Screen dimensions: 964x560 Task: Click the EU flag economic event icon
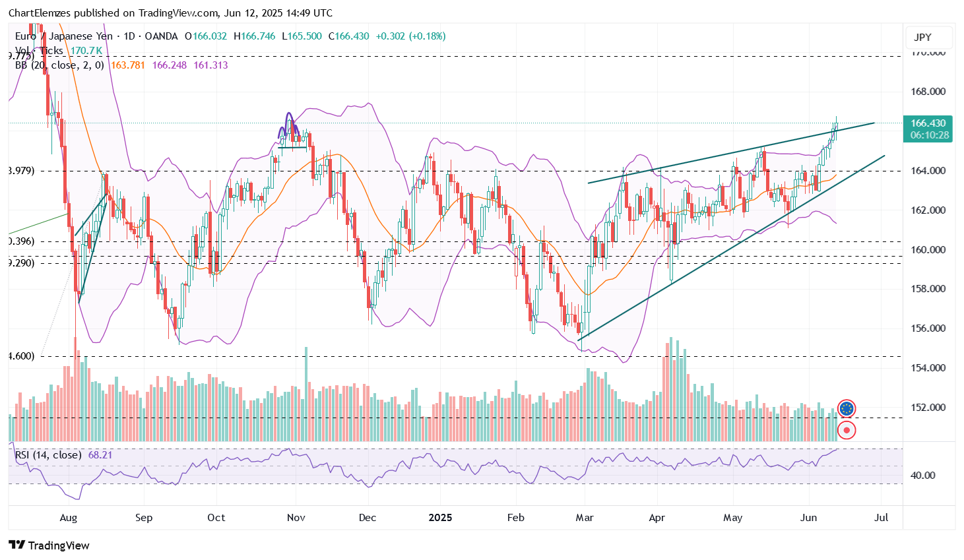[847, 409]
